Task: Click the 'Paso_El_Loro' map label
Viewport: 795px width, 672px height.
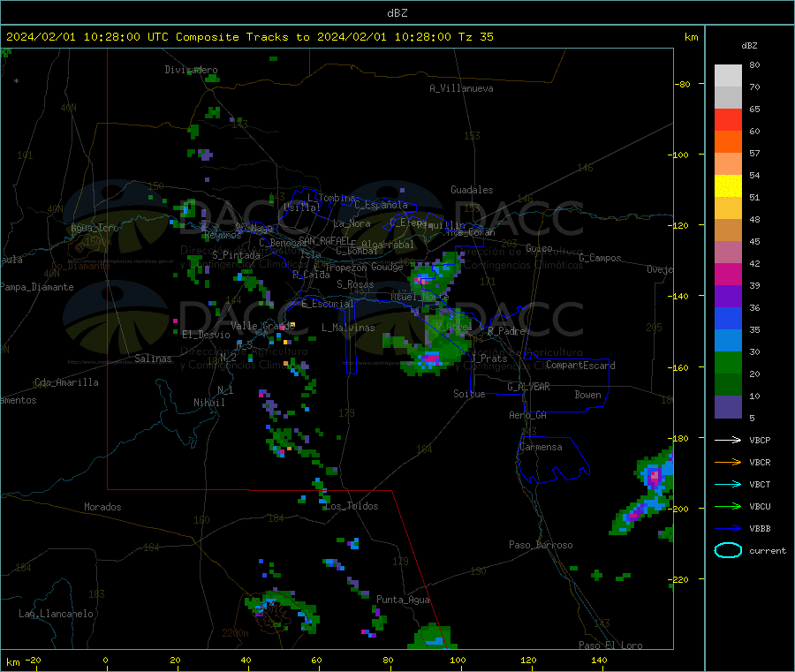Action: [x=610, y=646]
